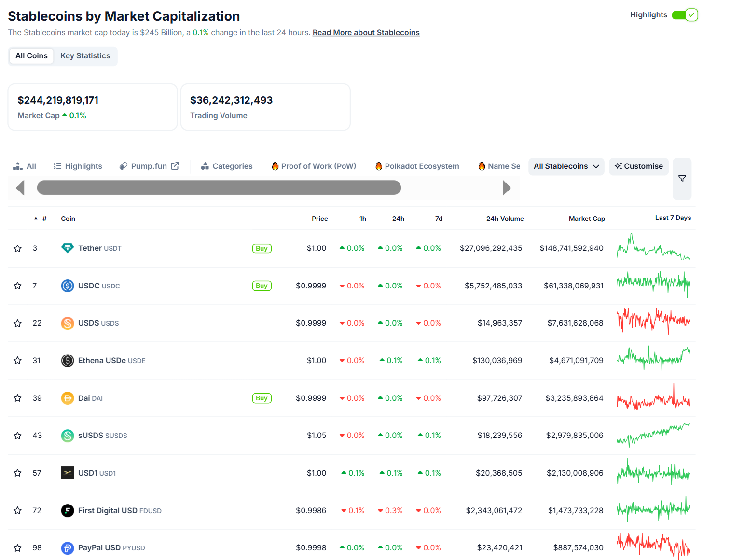This screenshot has width=731, height=560.
Task: Click Buy button for Dai
Action: (262, 398)
